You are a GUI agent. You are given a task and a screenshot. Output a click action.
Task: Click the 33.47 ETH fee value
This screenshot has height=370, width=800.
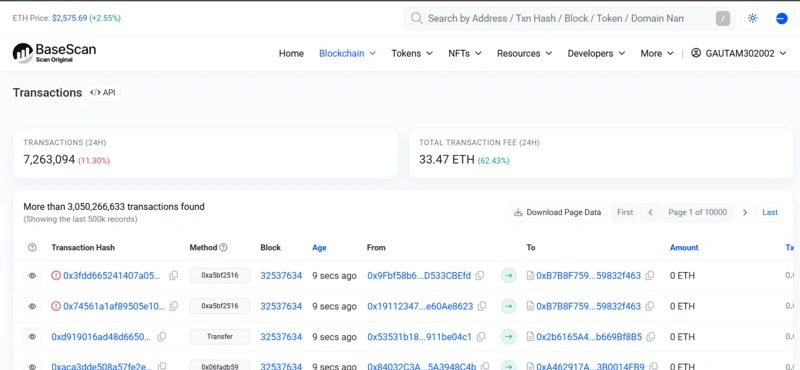click(447, 160)
